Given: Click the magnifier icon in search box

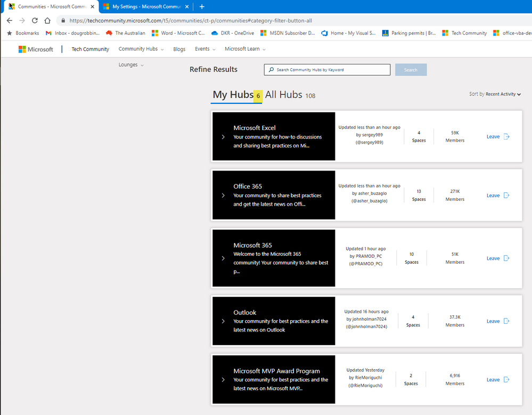Looking at the screenshot, I should pos(271,70).
